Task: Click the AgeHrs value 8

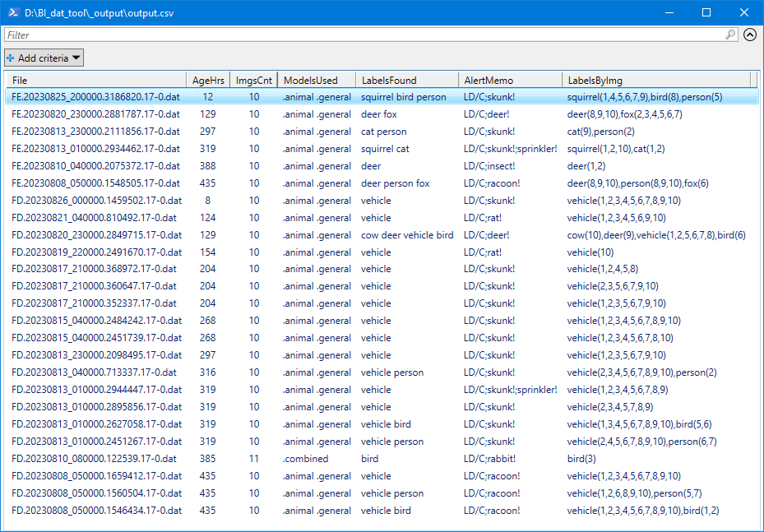Action: (208, 201)
